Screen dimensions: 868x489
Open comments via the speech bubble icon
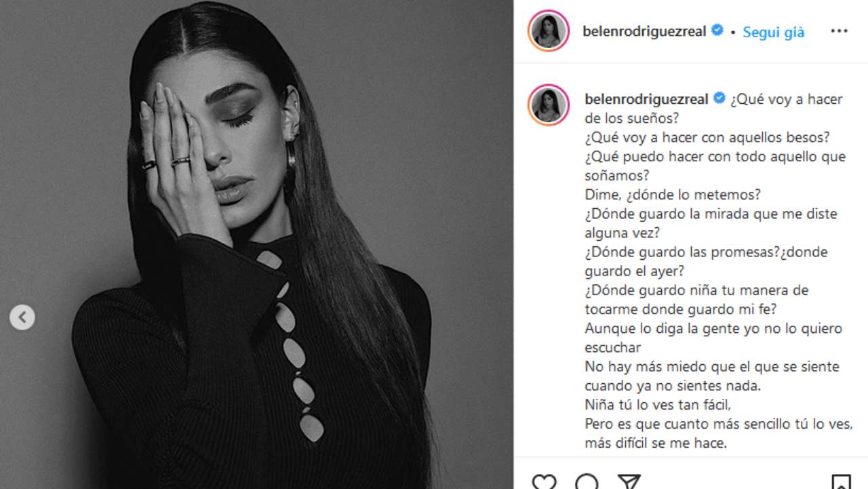pyautogui.click(x=587, y=482)
